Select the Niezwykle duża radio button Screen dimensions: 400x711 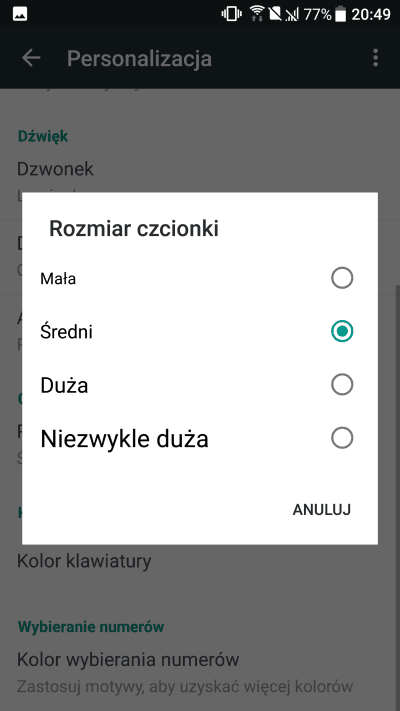[342, 438]
